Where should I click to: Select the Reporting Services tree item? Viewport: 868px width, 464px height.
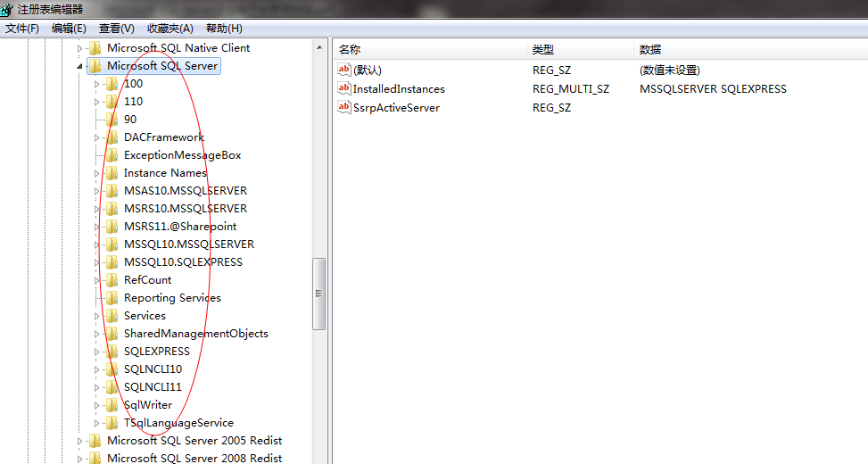pyautogui.click(x=172, y=298)
